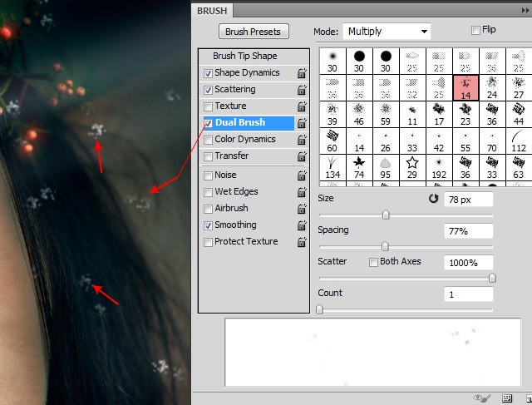The image size is (532, 405).
Task: Click the Count field showing 1
Action: click(468, 294)
